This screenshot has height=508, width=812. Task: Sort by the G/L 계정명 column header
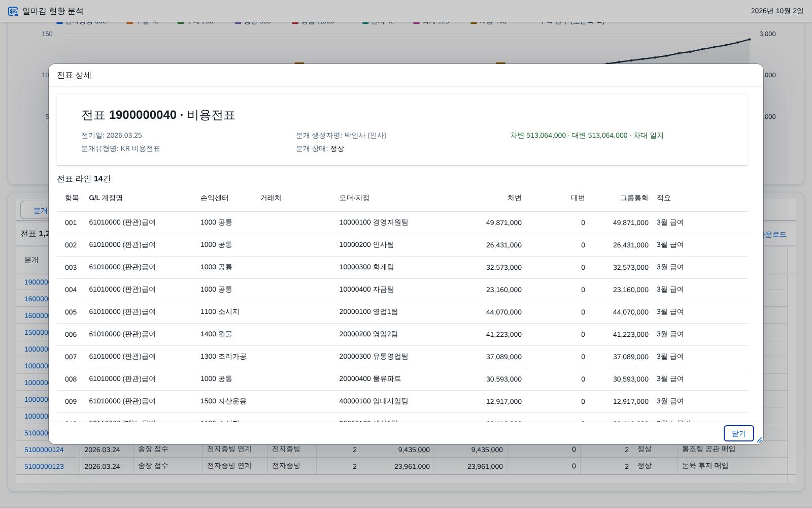click(106, 198)
